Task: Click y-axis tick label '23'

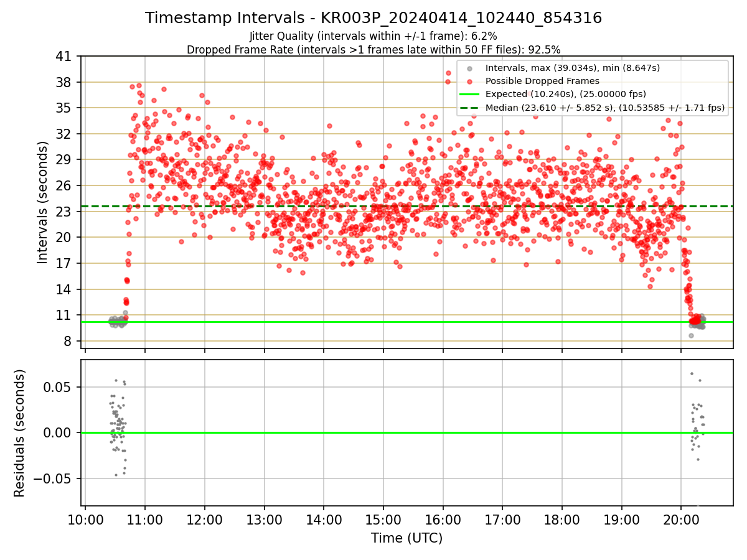Action: (x=64, y=212)
